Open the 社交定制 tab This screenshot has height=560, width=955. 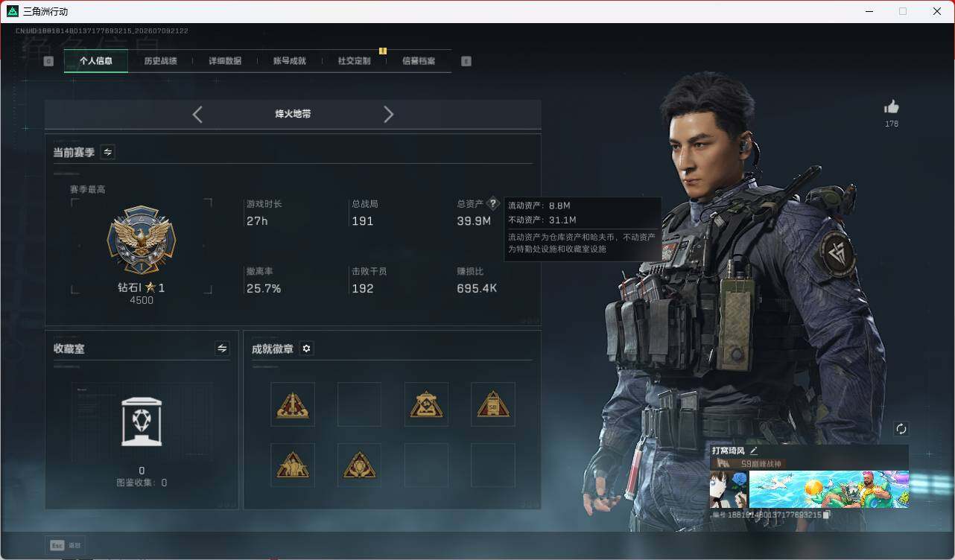click(354, 61)
